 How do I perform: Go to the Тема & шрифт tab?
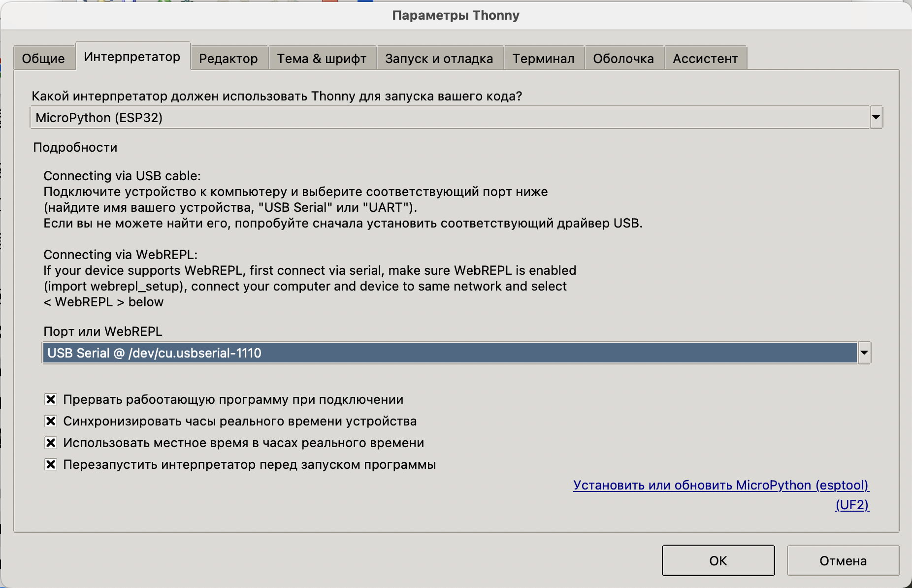pyautogui.click(x=322, y=59)
